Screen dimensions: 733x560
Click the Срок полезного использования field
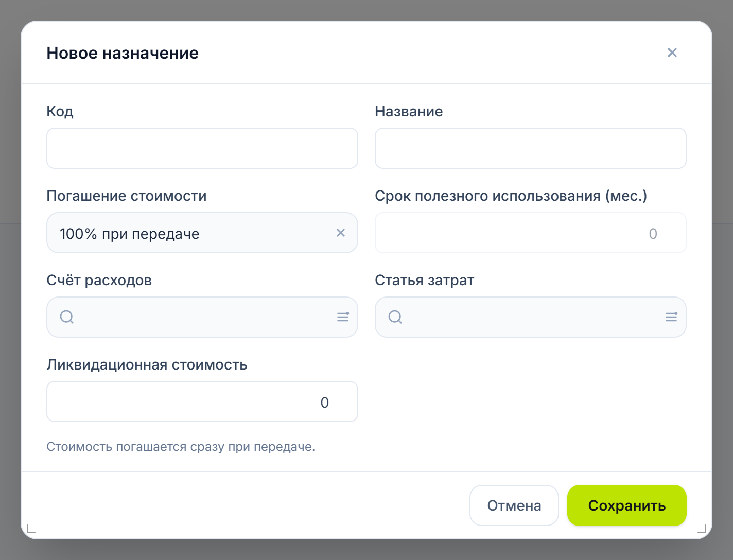tap(531, 233)
